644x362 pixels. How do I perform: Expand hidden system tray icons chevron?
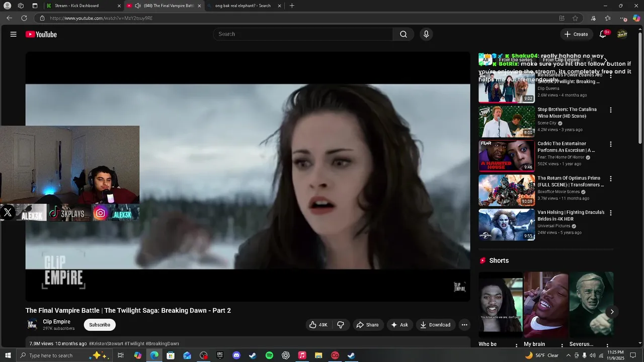tap(569, 355)
